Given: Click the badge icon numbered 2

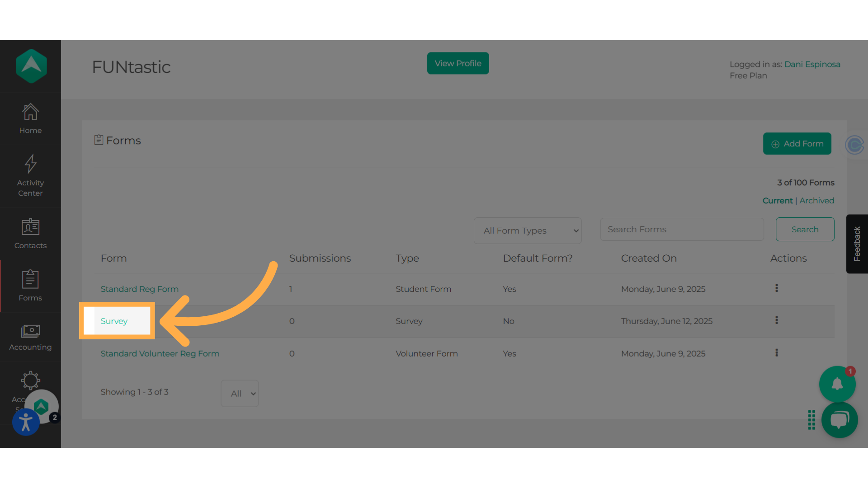Looking at the screenshot, I should point(54,418).
